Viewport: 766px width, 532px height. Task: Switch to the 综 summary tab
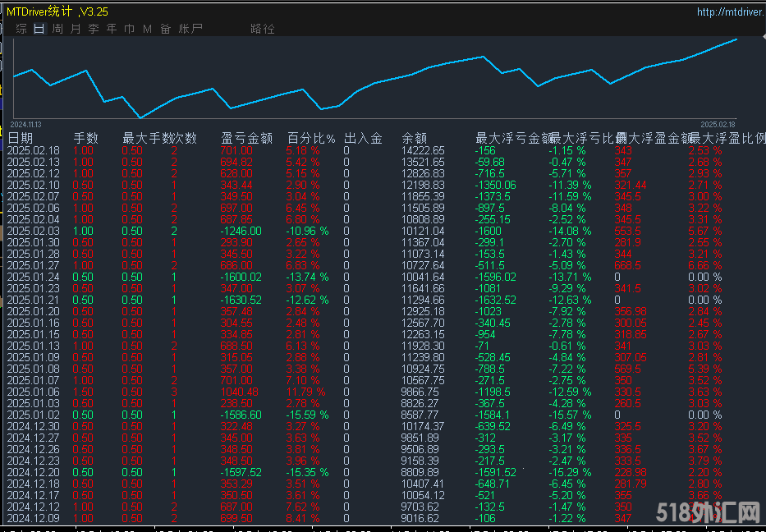tap(21, 29)
